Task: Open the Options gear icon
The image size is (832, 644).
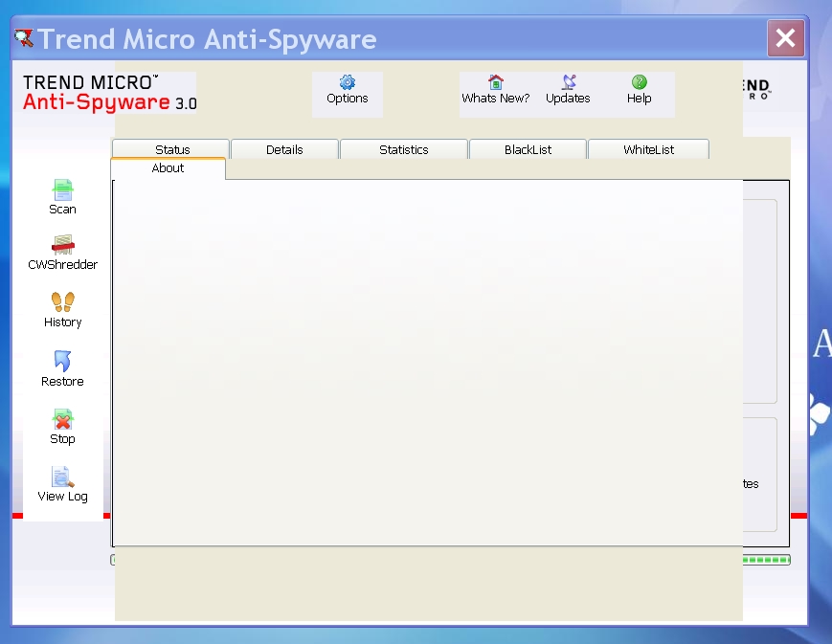Action: click(x=347, y=82)
